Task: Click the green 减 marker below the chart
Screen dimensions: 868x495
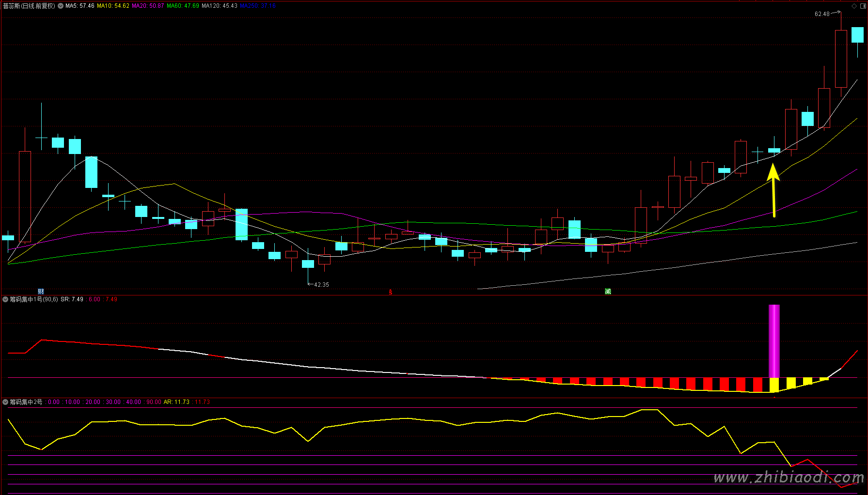Action: coord(608,291)
